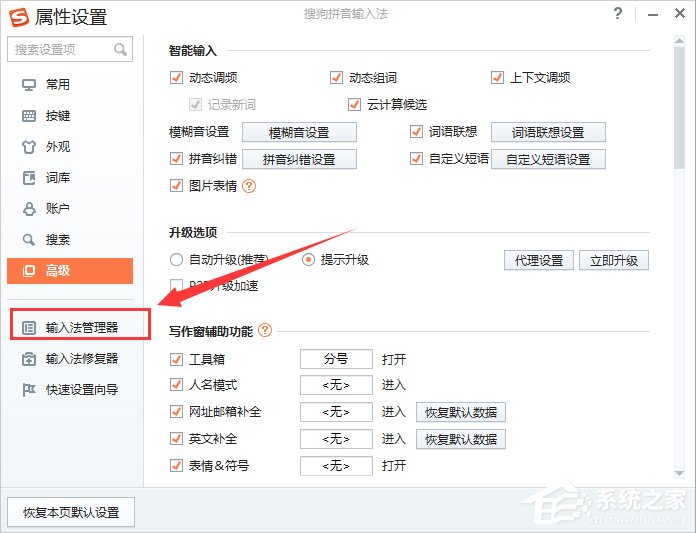Toggle 图片表情 checkbox
Screen dimensions: 696x533
click(176, 186)
